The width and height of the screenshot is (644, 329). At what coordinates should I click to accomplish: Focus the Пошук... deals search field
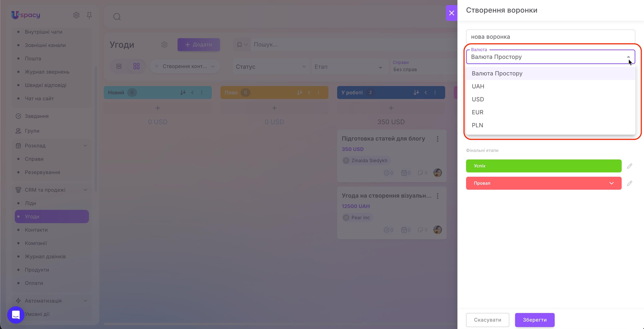(354, 44)
